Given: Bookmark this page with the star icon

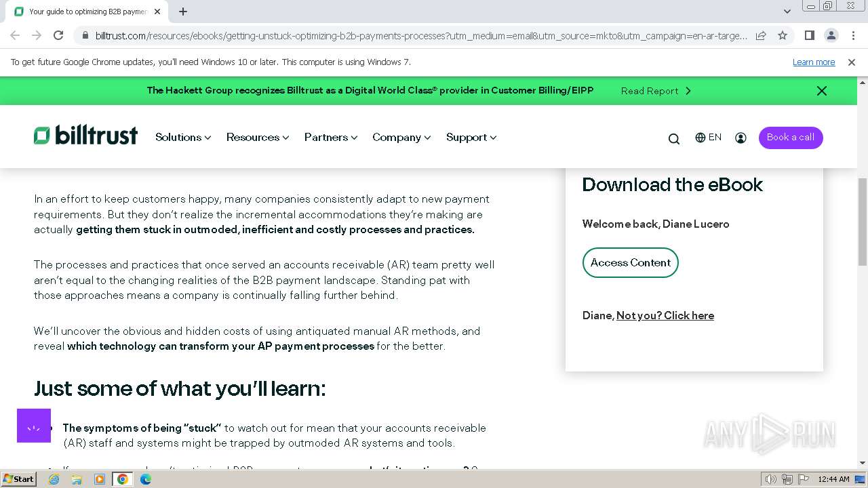Looking at the screenshot, I should (783, 35).
